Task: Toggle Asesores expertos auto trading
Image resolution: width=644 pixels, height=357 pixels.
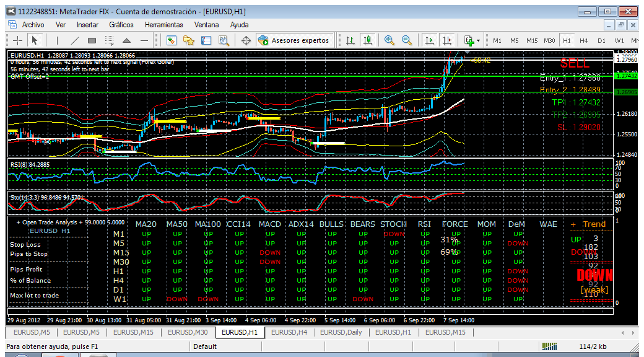Action: click(294, 40)
